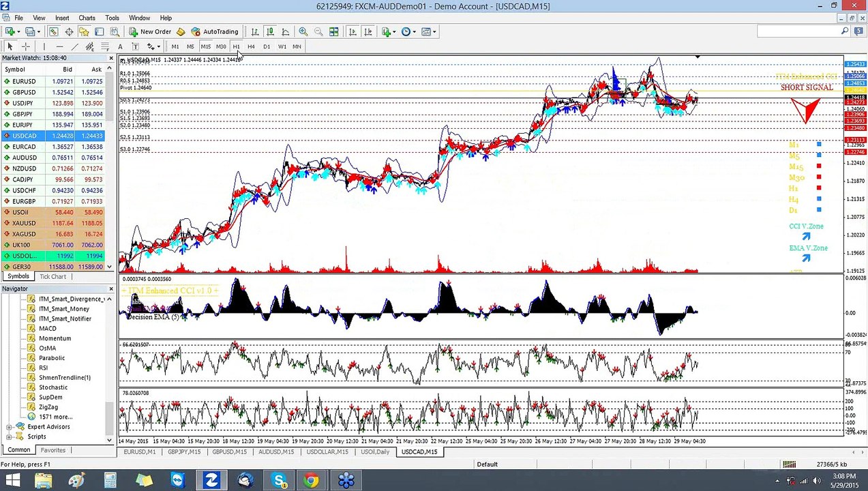868x491 pixels.
Task: Open the Strategy Tester icon
Action: pos(115,31)
